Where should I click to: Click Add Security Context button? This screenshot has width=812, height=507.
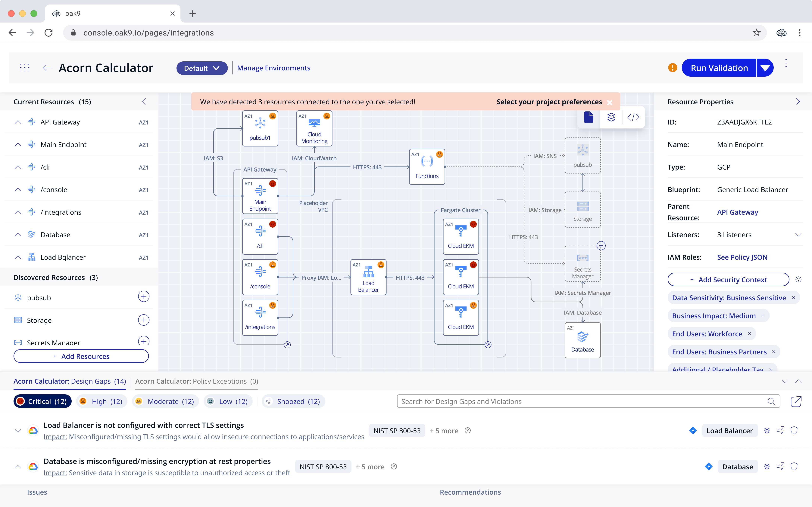(728, 280)
